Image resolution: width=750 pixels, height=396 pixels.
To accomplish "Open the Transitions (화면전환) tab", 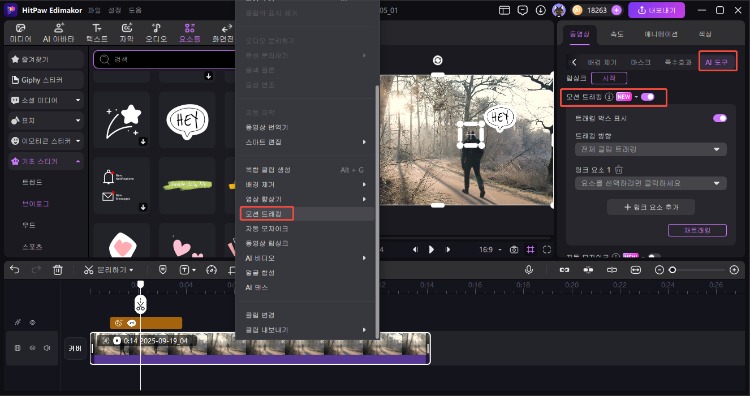I will coord(223,33).
